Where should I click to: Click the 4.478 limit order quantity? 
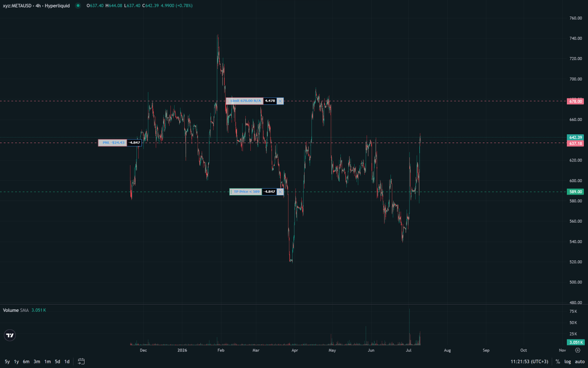click(270, 101)
